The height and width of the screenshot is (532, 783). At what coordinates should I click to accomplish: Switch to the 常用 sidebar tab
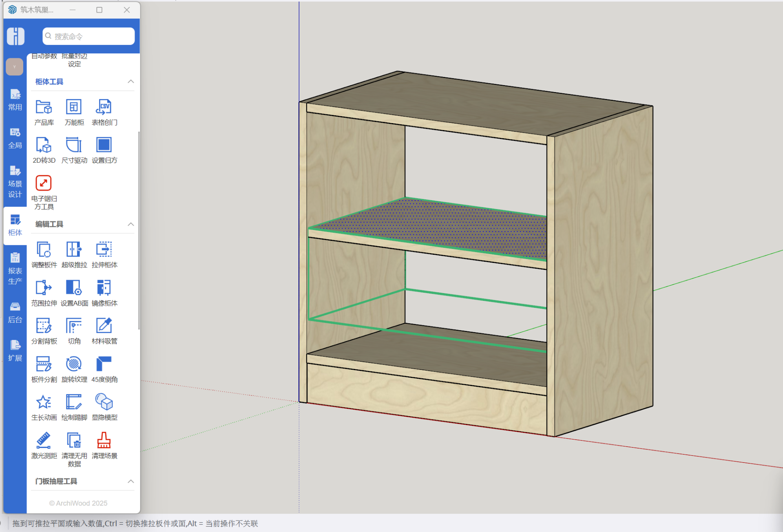tap(15, 100)
